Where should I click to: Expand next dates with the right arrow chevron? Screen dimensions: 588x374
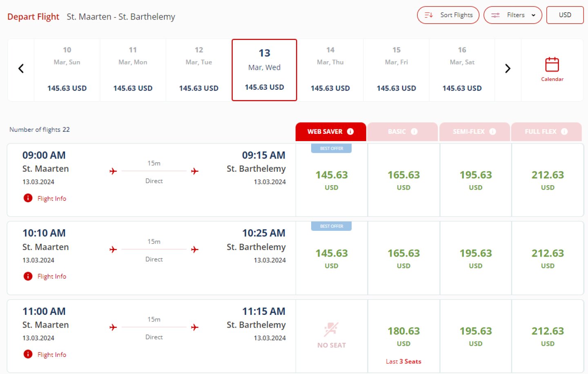click(x=508, y=69)
